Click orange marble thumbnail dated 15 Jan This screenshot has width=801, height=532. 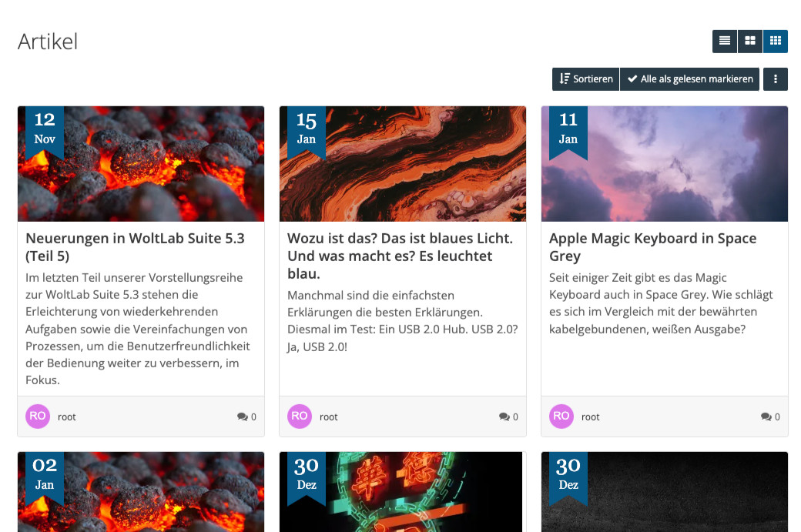click(x=403, y=164)
